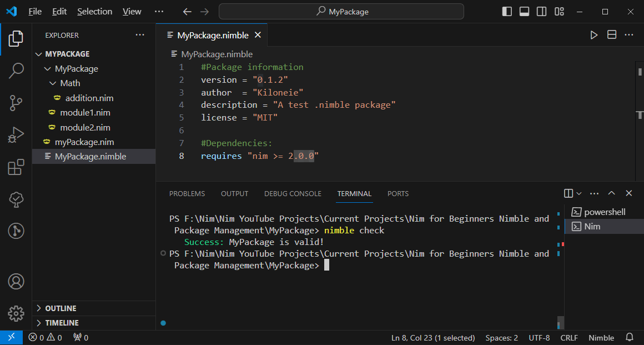Close the terminal panel with X

[x=629, y=193]
